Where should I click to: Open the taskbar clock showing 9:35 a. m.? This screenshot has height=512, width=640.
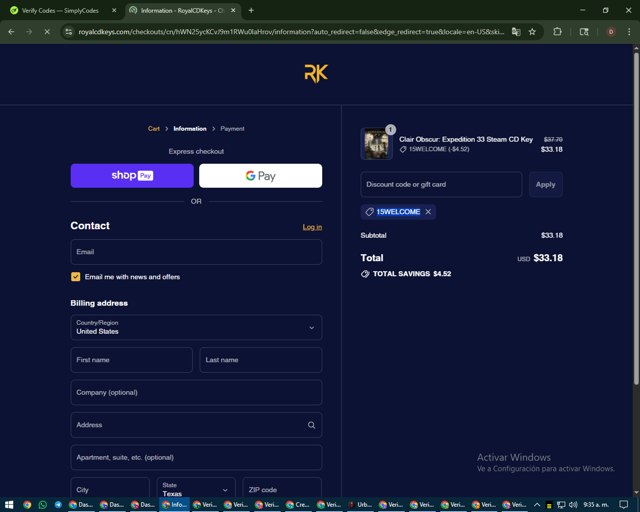(596, 505)
